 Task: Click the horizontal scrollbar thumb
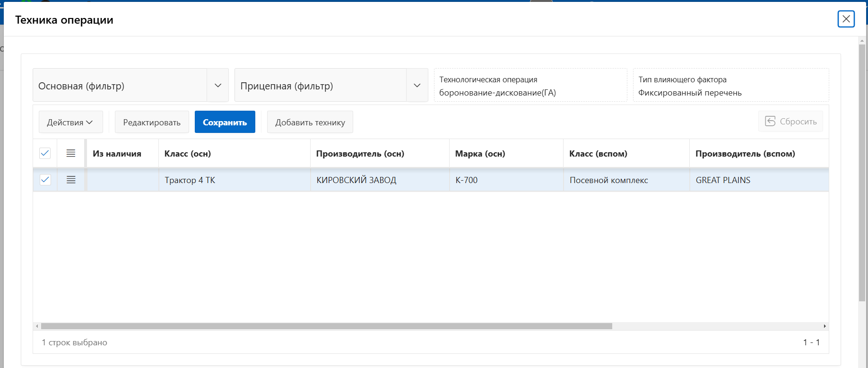(326, 326)
